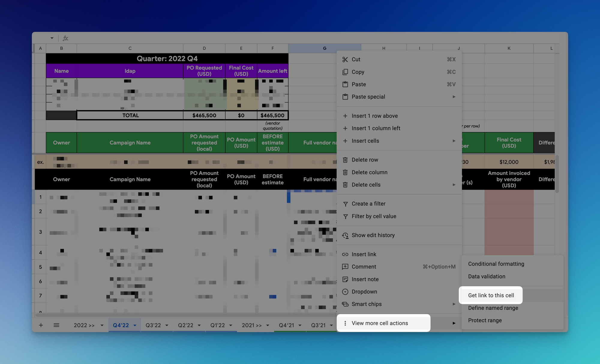Switch to the Q3'22 sheet tab
Screen dimensions: 600x364
coord(153,325)
